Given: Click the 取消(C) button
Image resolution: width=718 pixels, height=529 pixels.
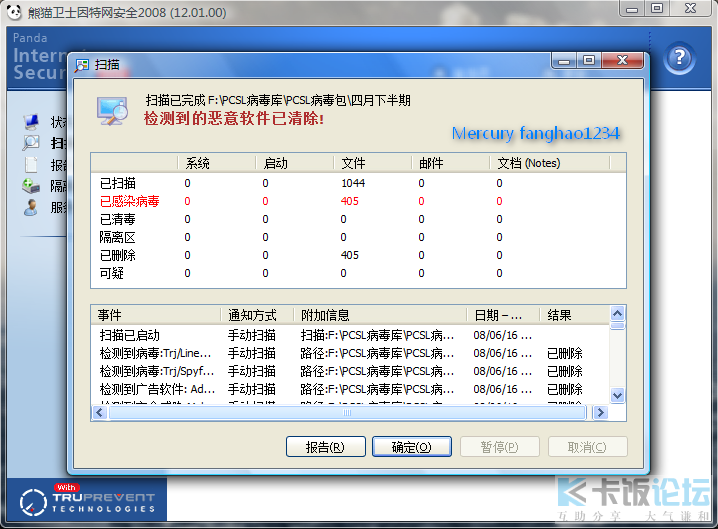Looking at the screenshot, I should [x=587, y=447].
